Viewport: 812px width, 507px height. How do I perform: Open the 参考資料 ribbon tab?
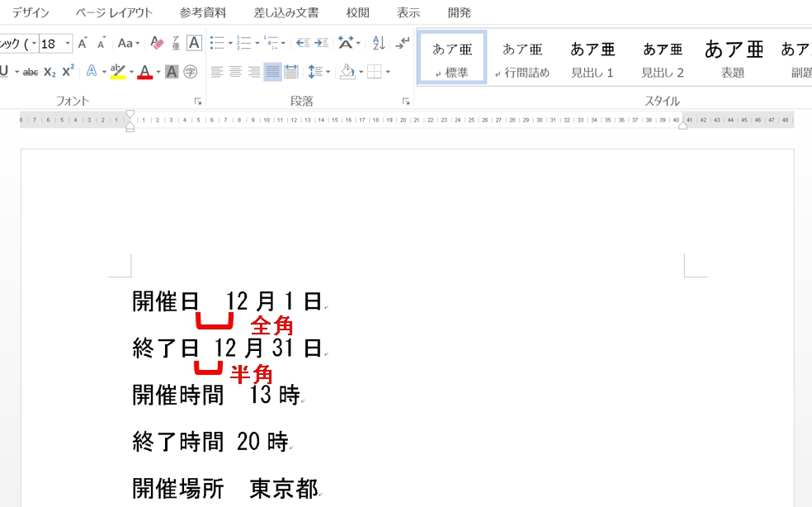point(203,12)
